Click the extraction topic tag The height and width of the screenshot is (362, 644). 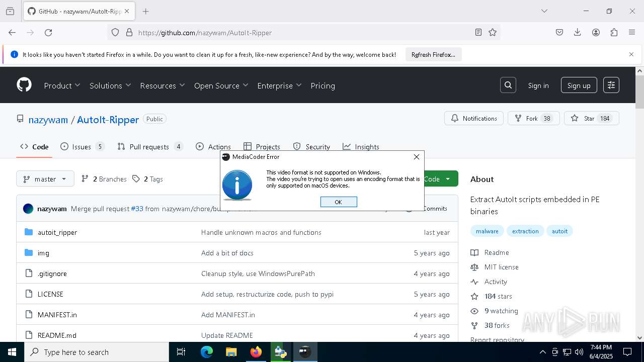tap(525, 231)
